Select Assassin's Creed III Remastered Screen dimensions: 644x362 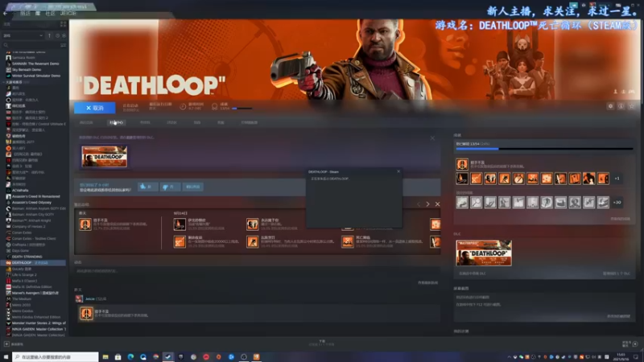(x=33, y=196)
